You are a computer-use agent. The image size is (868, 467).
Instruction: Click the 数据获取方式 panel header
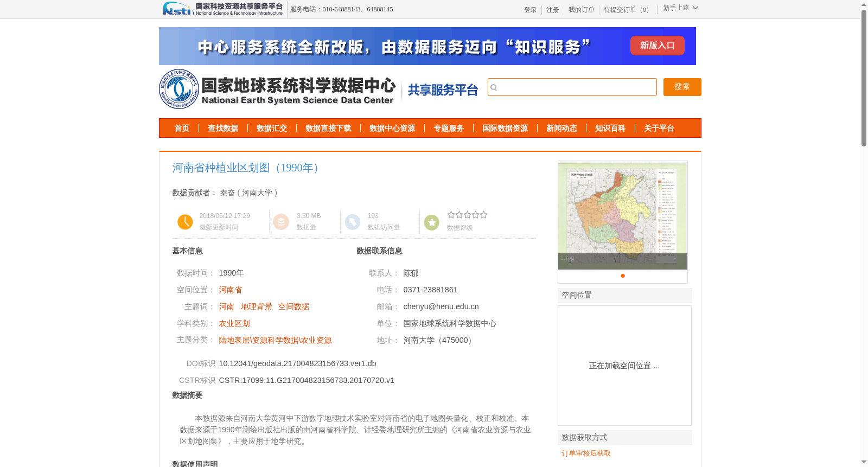click(x=625, y=438)
